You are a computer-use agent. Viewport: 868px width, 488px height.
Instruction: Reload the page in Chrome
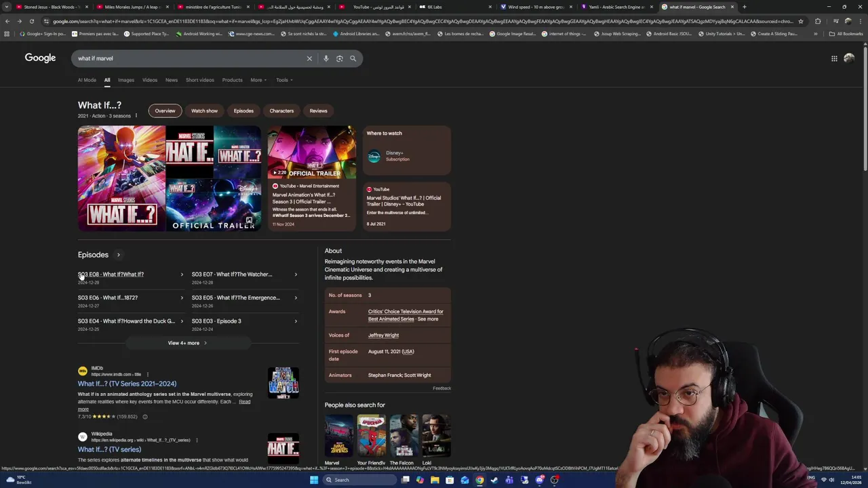[31, 21]
